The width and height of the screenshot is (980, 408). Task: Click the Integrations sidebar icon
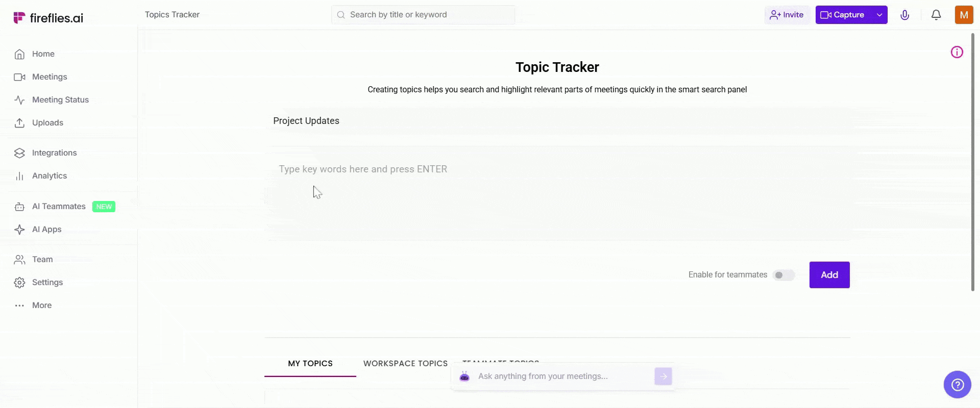[19, 153]
